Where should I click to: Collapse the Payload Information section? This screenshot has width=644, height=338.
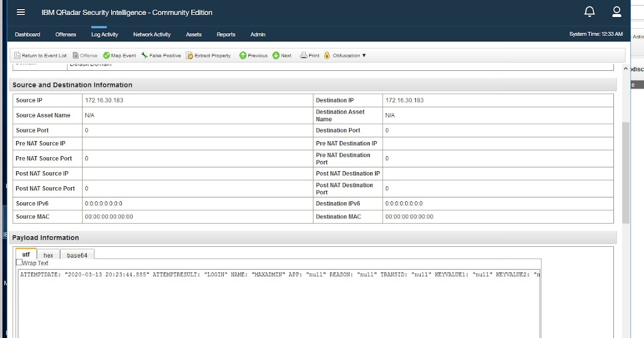pos(45,238)
